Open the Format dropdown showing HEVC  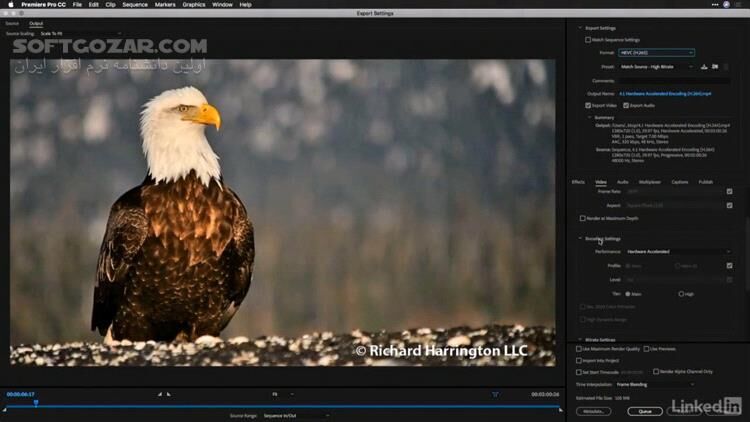tap(656, 53)
